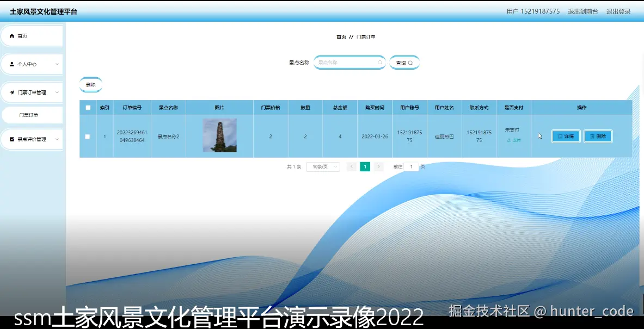Click the 是否支付 column header
Viewport: 644px width, 329px height.
514,108
